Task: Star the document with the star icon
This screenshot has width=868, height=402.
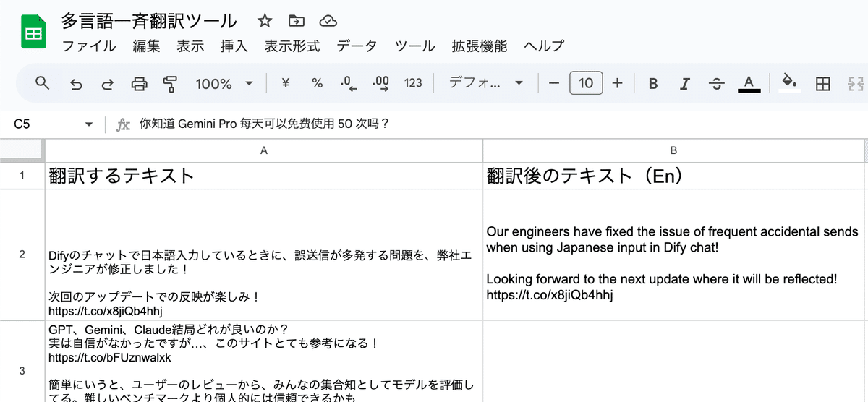Action: click(265, 20)
